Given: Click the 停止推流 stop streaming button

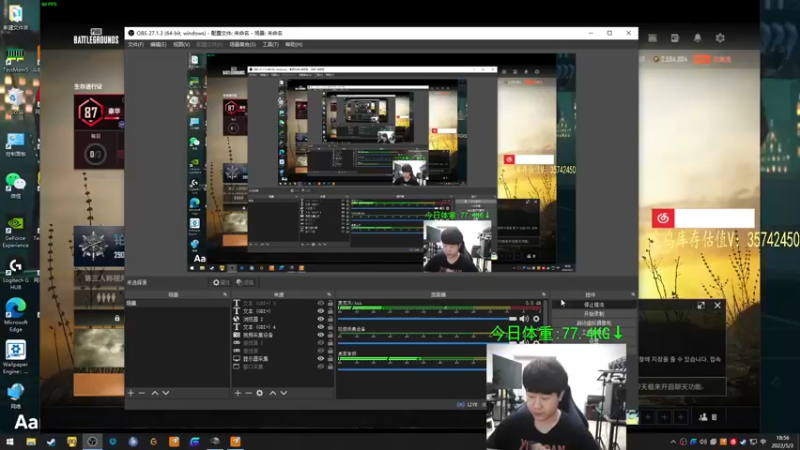Looking at the screenshot, I should 593,305.
